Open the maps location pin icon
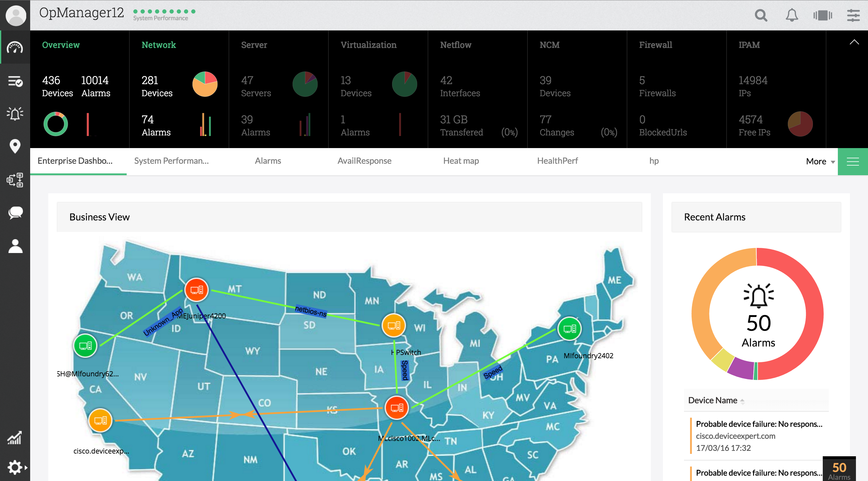The height and width of the screenshot is (481, 868). (15, 146)
